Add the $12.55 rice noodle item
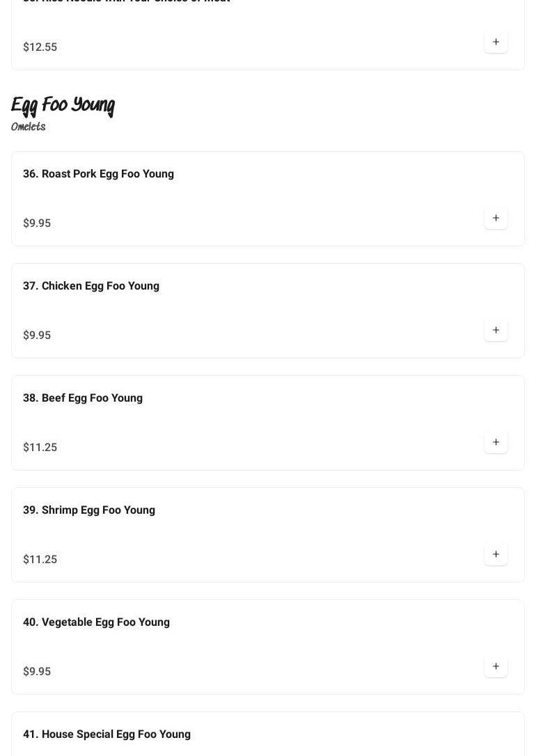This screenshot has height=756, width=536. tap(496, 42)
